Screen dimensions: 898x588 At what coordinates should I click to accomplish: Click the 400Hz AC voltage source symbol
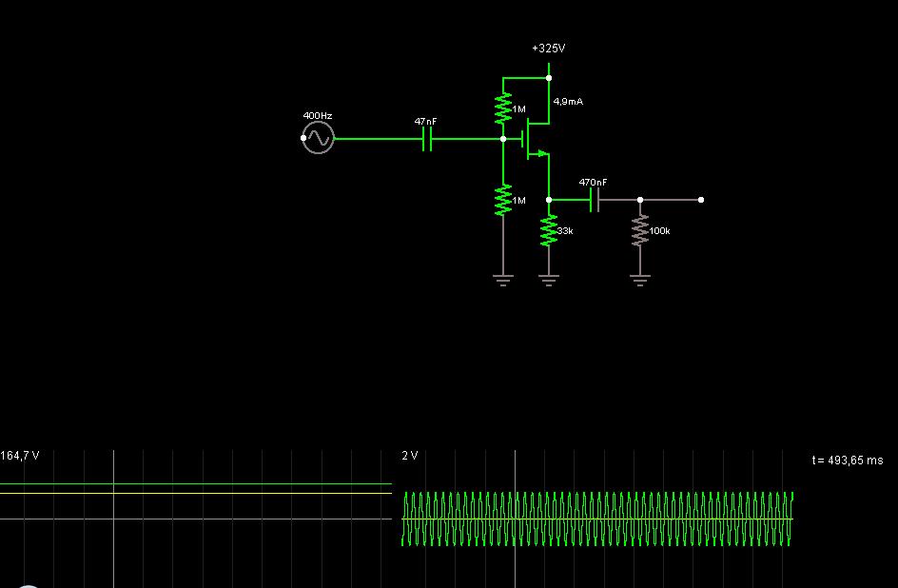(x=318, y=139)
